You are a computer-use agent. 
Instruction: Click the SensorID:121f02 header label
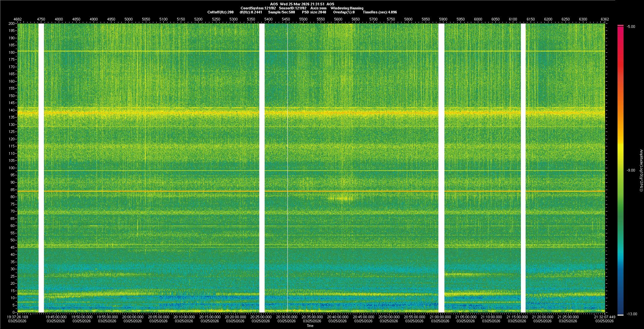coord(292,8)
